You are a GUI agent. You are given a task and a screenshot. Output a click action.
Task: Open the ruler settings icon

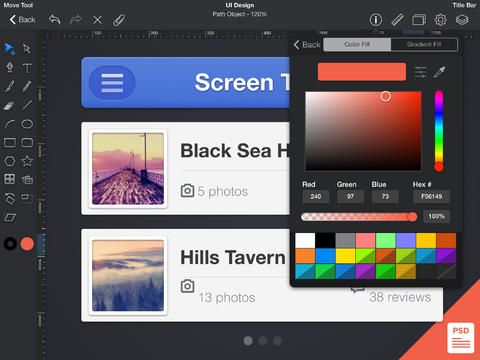[x=397, y=20]
